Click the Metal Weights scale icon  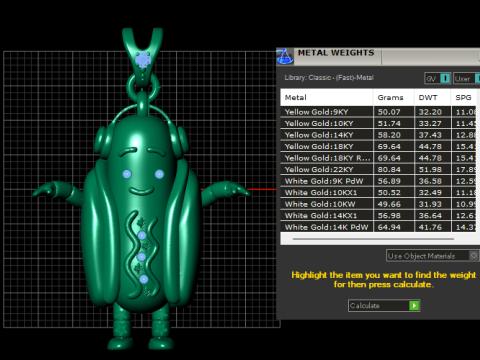click(284, 56)
